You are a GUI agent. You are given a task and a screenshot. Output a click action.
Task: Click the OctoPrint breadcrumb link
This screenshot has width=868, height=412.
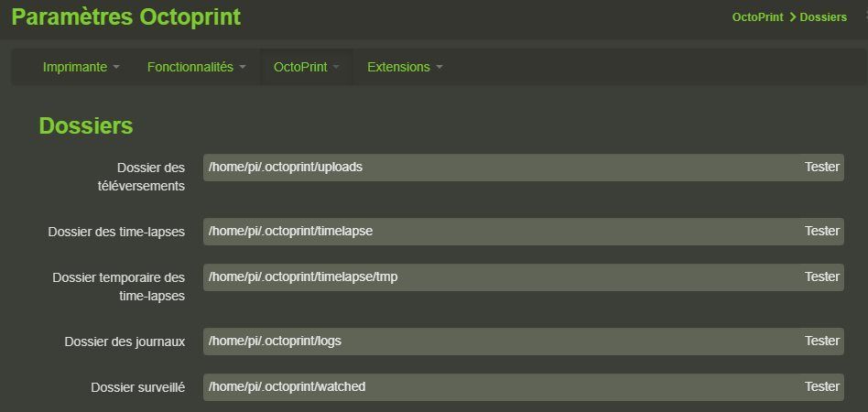[757, 17]
